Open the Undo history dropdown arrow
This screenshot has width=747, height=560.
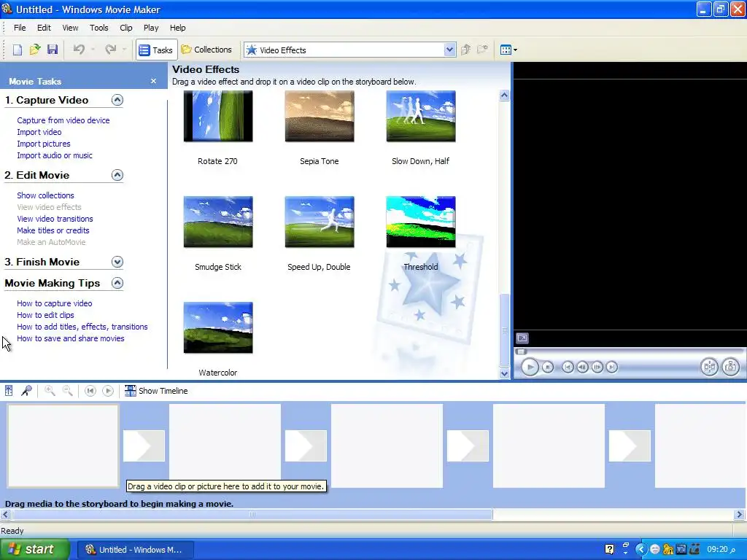[93, 50]
